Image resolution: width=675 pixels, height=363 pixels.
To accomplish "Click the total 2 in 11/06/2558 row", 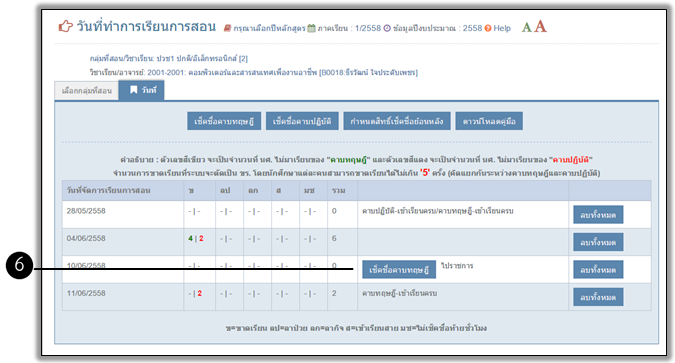I will coord(334,293).
